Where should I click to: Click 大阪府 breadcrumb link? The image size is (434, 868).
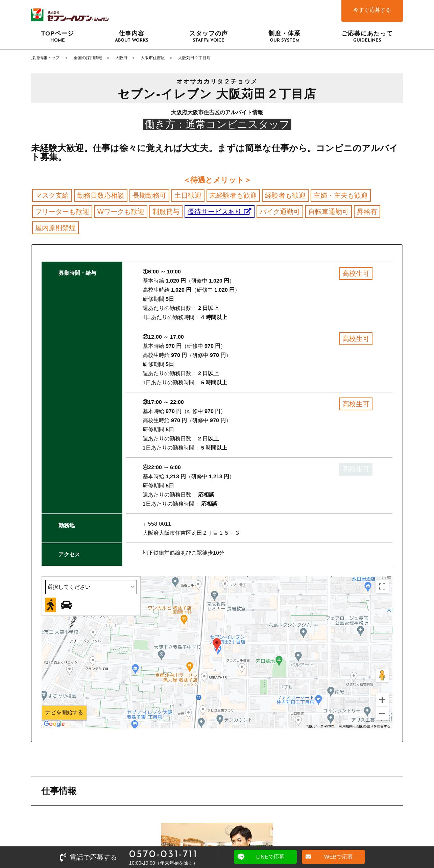pyautogui.click(x=121, y=58)
